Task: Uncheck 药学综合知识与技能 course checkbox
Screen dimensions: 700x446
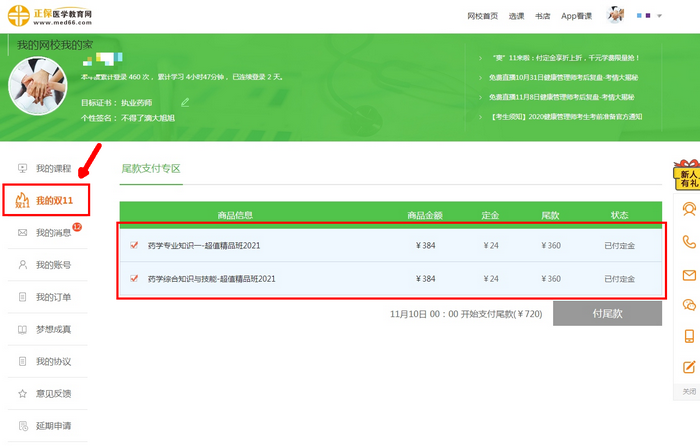Action: tap(134, 278)
